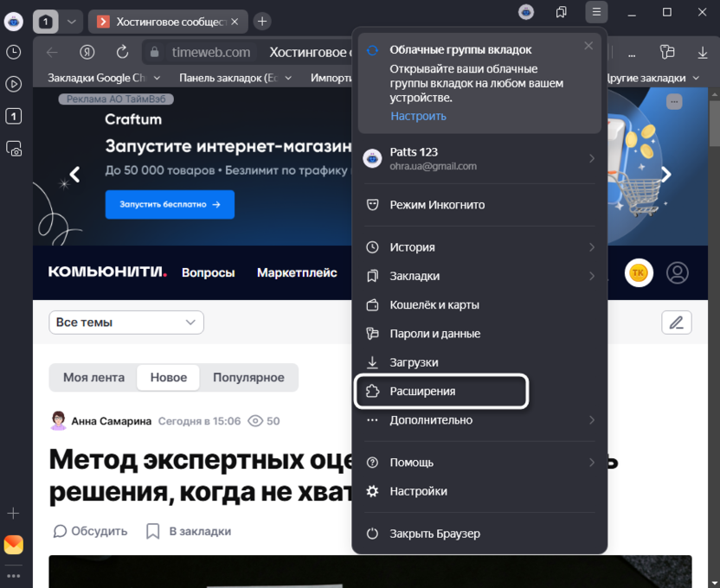
Task: Click the profile avatar icon in title bar
Action: [x=526, y=12]
